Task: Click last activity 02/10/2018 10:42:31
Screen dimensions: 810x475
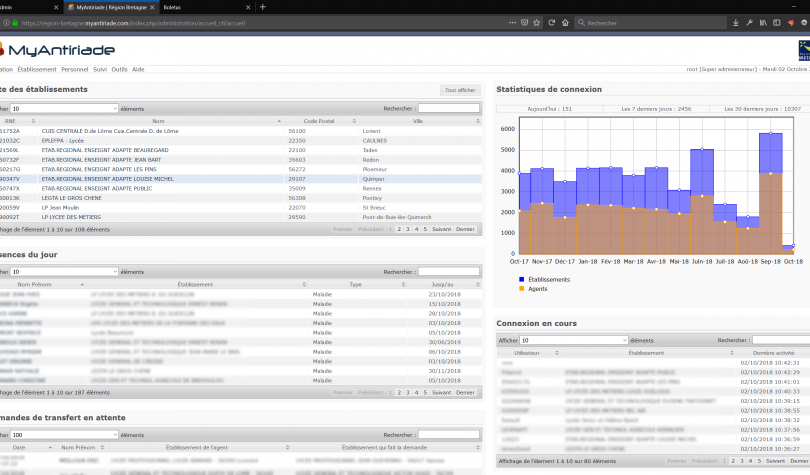Action: (x=770, y=363)
